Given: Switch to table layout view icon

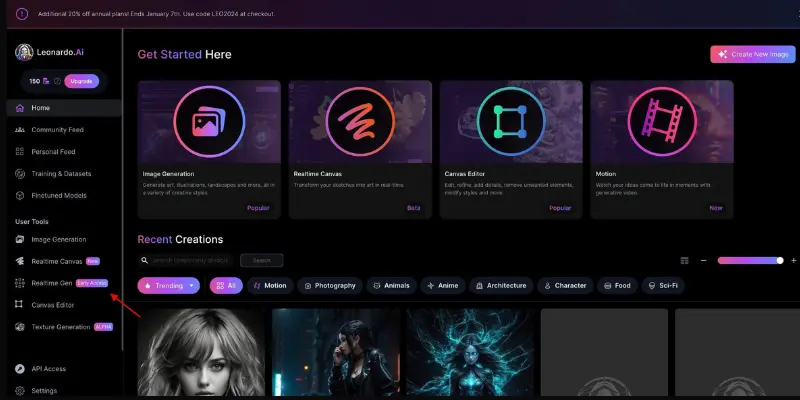Looking at the screenshot, I should click(684, 260).
